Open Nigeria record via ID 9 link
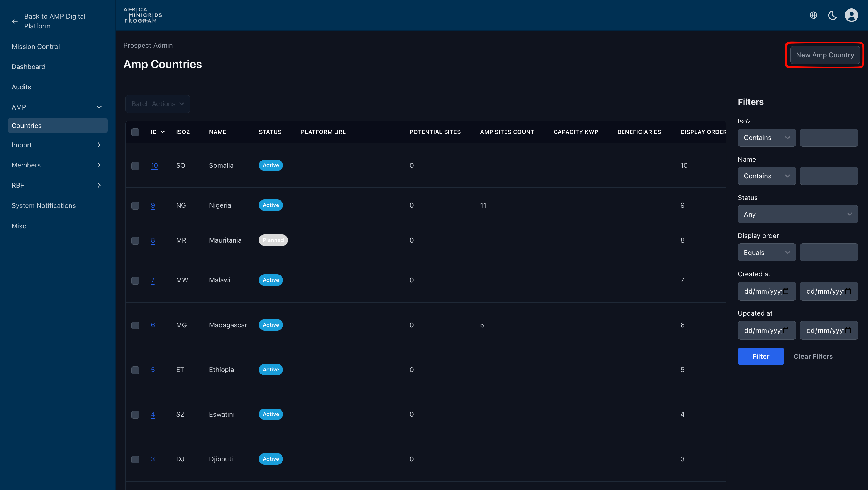This screenshot has width=868, height=490. (153, 205)
